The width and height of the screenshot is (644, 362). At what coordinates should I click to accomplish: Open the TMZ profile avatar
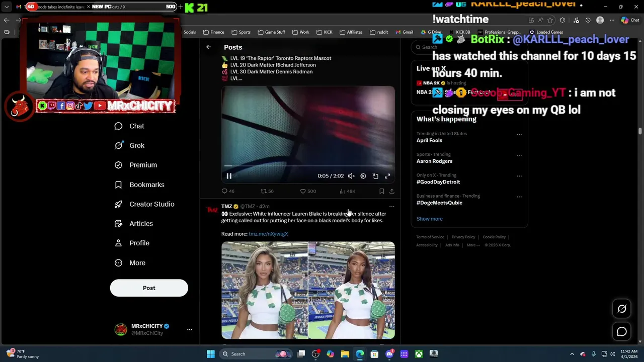212,210
